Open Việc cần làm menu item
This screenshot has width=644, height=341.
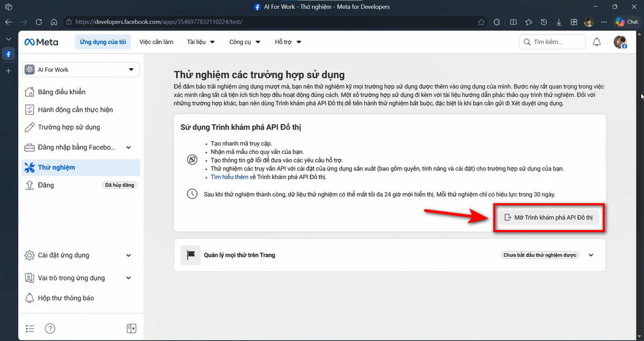[x=156, y=42]
